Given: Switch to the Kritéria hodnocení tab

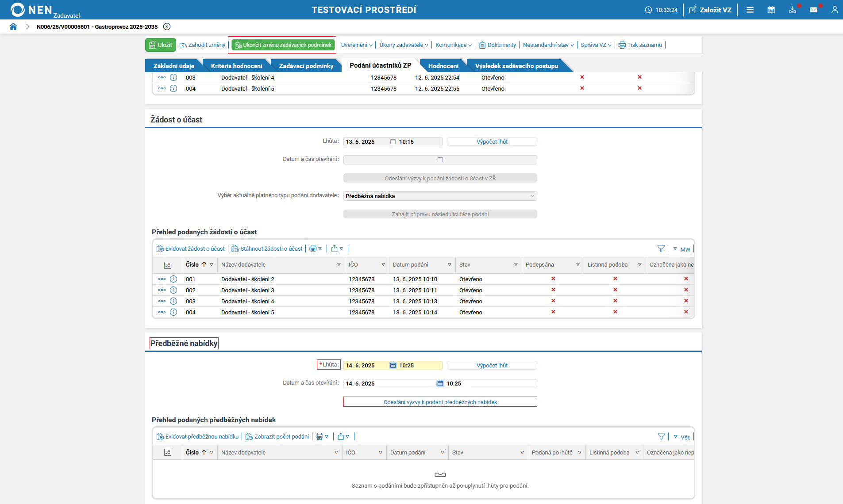Looking at the screenshot, I should [236, 66].
